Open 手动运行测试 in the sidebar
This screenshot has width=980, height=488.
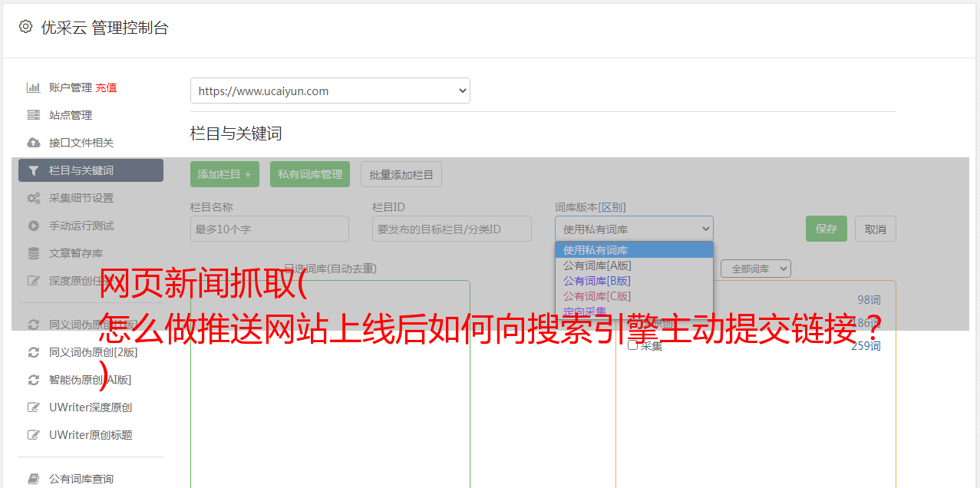click(81, 226)
